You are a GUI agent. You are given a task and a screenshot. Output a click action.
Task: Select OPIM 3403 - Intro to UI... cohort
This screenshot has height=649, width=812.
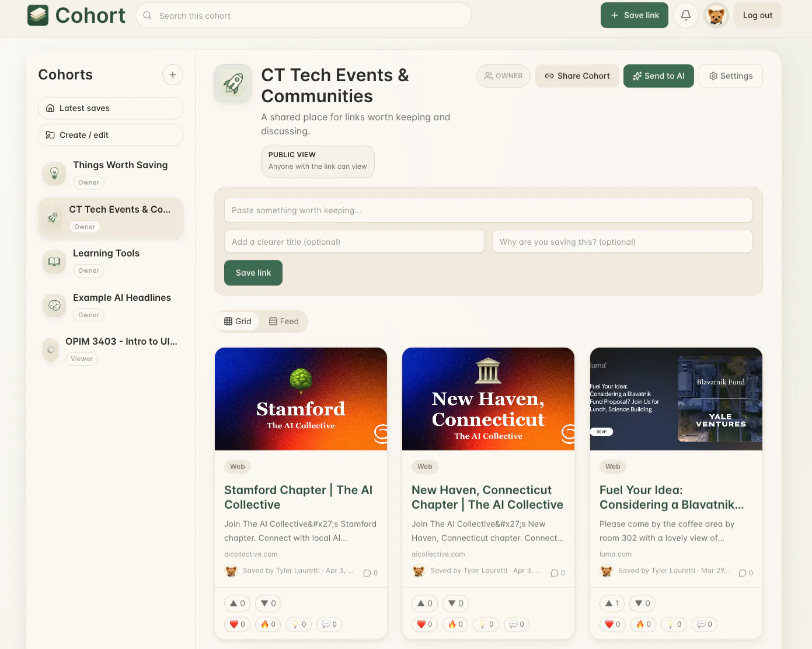[110, 350]
